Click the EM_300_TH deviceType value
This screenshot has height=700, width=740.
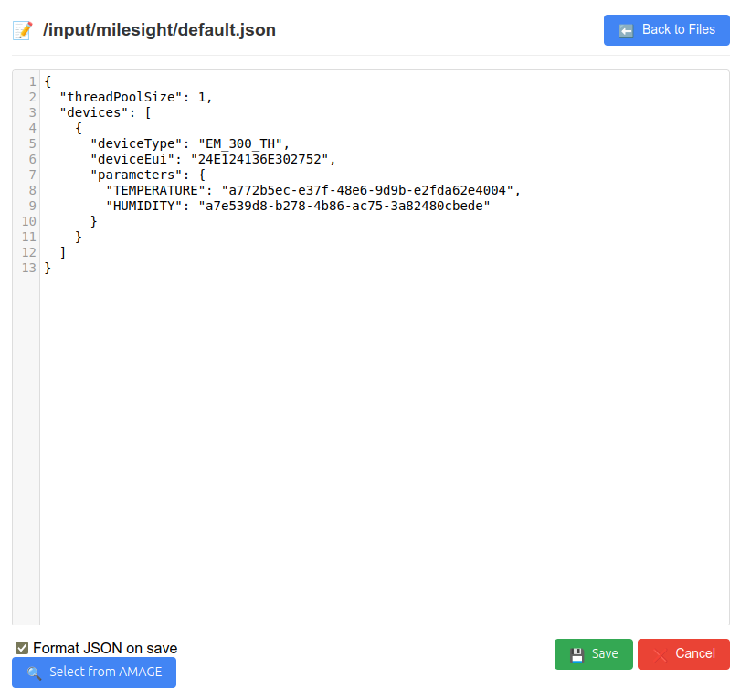237,143
